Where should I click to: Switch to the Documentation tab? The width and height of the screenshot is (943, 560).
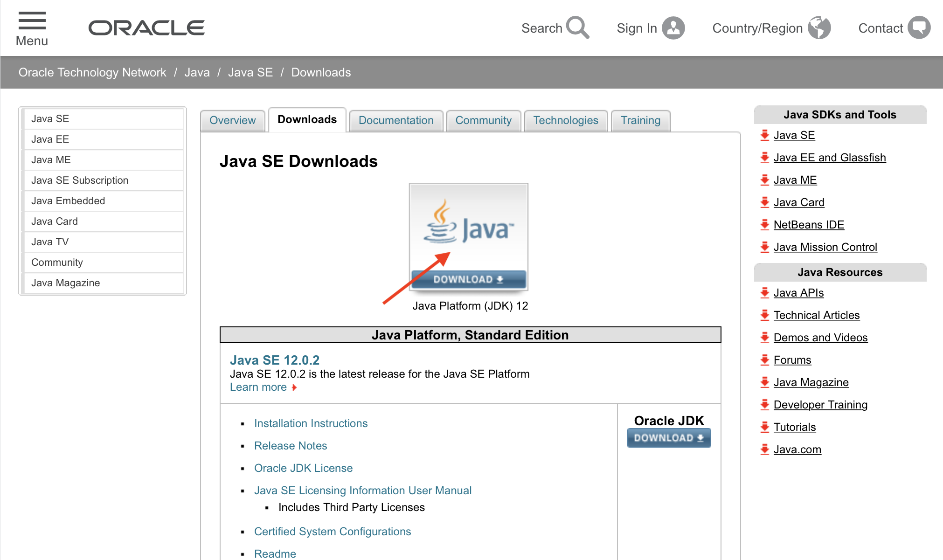[396, 120]
